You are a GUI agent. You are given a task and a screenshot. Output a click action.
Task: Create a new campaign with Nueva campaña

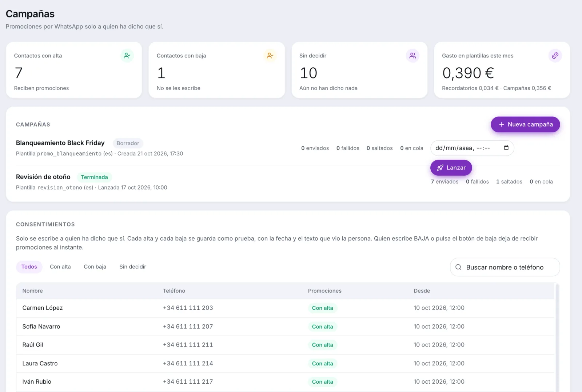pos(525,124)
